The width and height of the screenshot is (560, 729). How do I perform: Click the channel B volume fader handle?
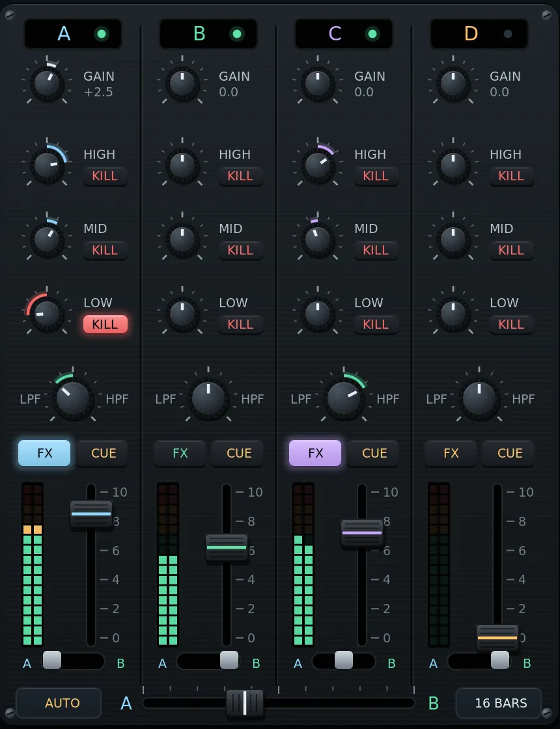pyautogui.click(x=227, y=547)
